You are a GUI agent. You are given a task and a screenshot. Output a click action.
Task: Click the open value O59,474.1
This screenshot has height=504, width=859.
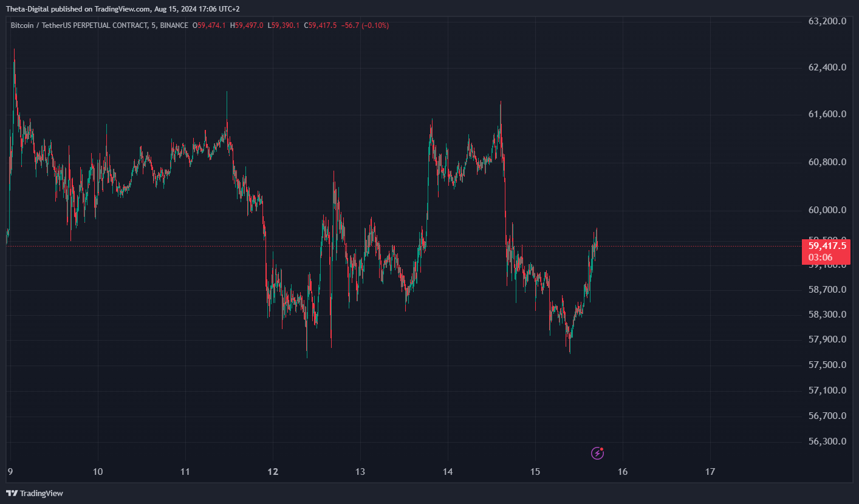pos(210,26)
